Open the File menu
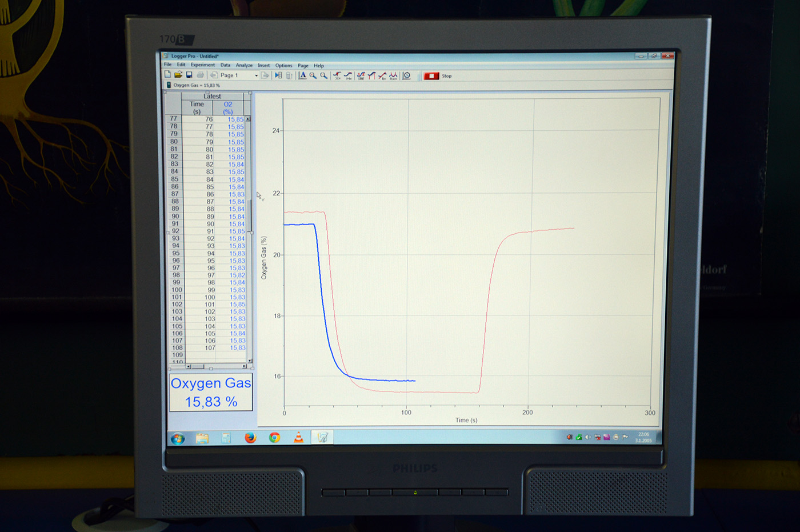 coord(167,65)
